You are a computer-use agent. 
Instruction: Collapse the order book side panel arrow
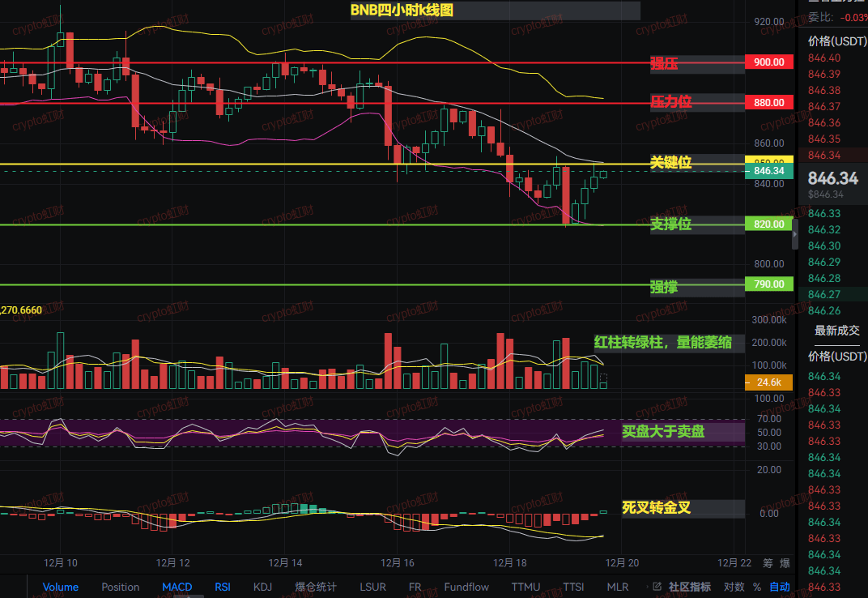click(795, 234)
